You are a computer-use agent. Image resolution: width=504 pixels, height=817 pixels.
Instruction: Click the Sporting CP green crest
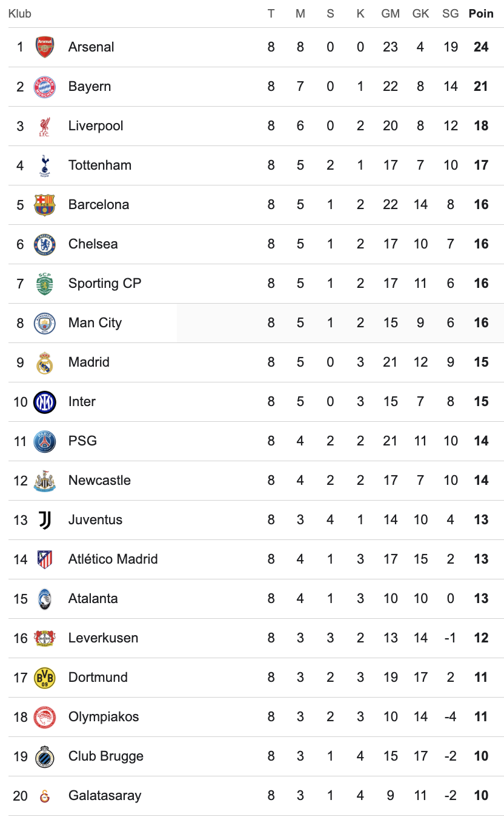(x=45, y=284)
